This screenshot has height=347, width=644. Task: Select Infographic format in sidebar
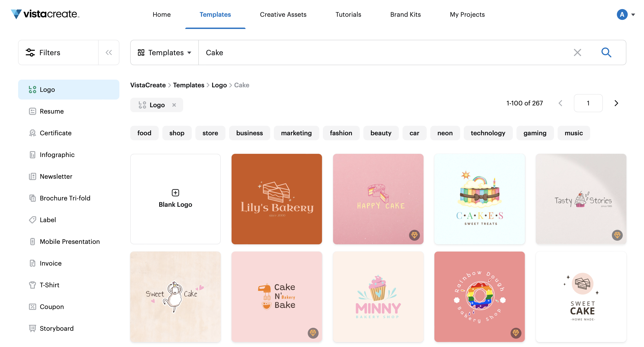69,154
